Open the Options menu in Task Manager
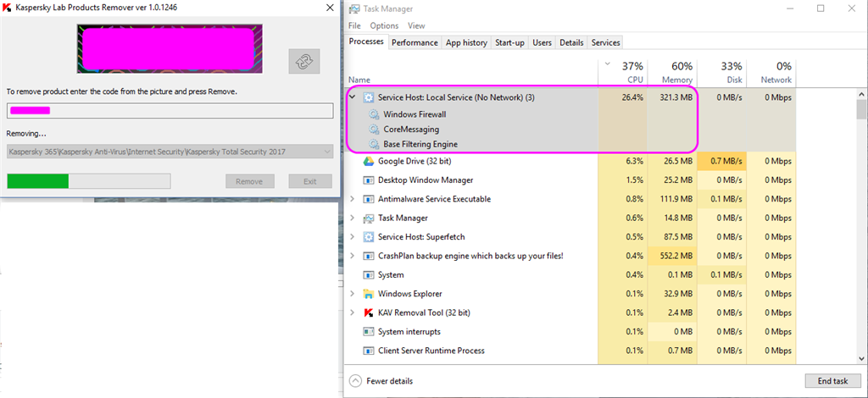Image resolution: width=868 pixels, height=398 pixels. coord(384,25)
